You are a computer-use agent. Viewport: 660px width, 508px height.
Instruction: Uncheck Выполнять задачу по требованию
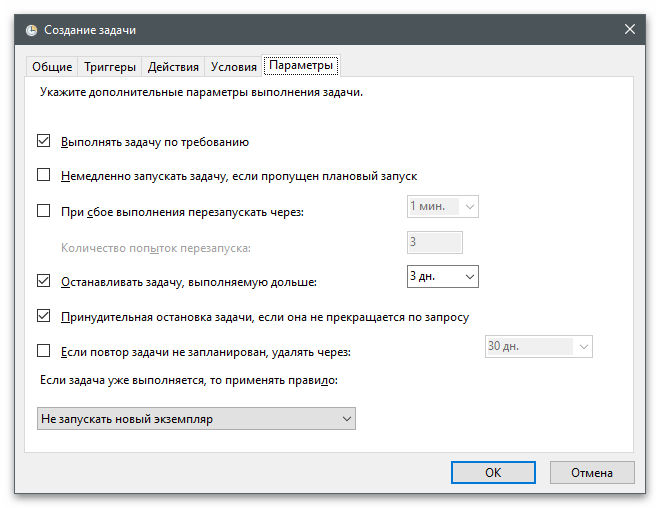(43, 141)
